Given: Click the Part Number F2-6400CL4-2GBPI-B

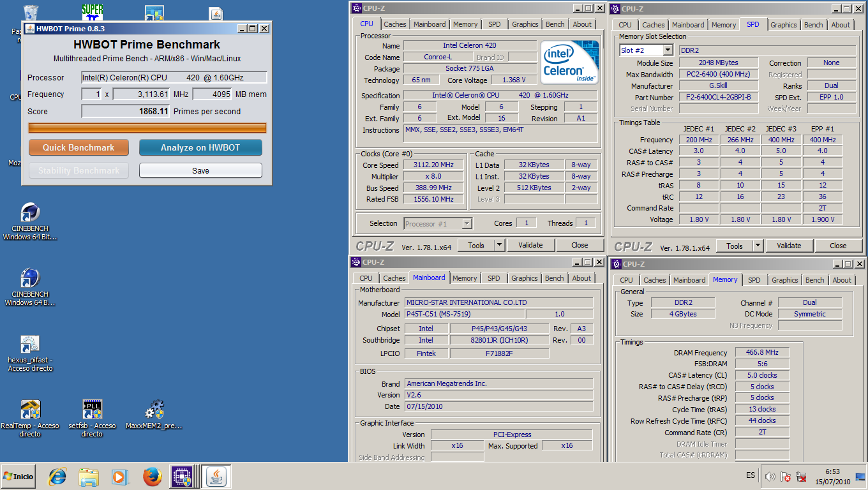Looking at the screenshot, I should click(719, 98).
